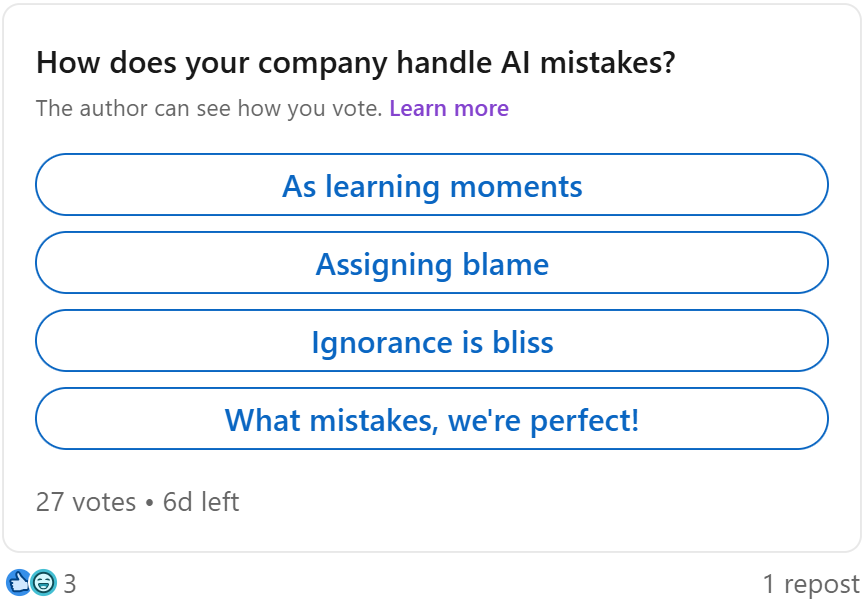
Task: Choose 'Ignorance is bliss' in the poll
Action: [x=432, y=341]
